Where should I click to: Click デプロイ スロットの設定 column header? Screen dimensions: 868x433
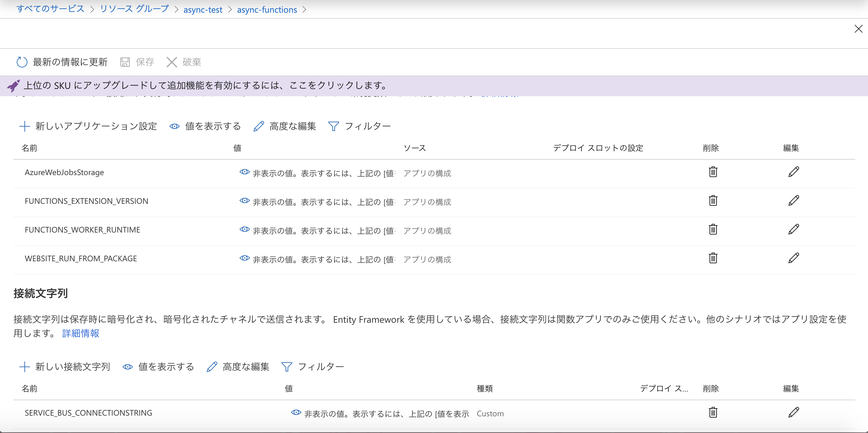[x=598, y=148]
